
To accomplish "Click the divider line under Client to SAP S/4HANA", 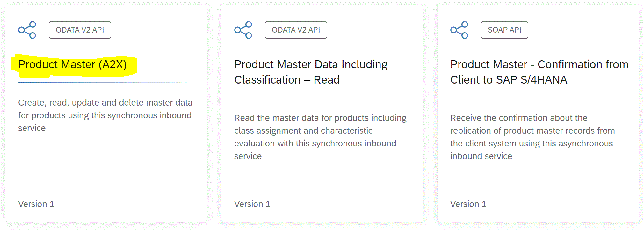I will pyautogui.click(x=536, y=98).
